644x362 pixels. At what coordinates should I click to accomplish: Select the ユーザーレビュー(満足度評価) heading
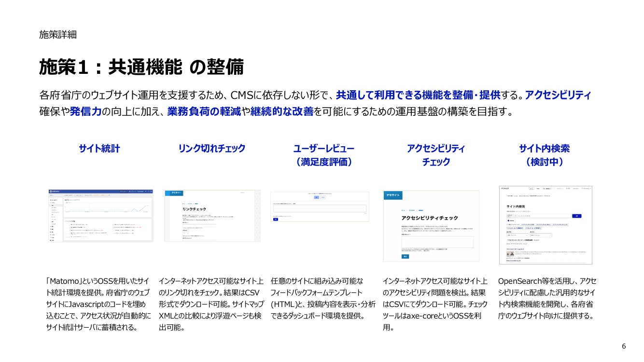click(323, 155)
